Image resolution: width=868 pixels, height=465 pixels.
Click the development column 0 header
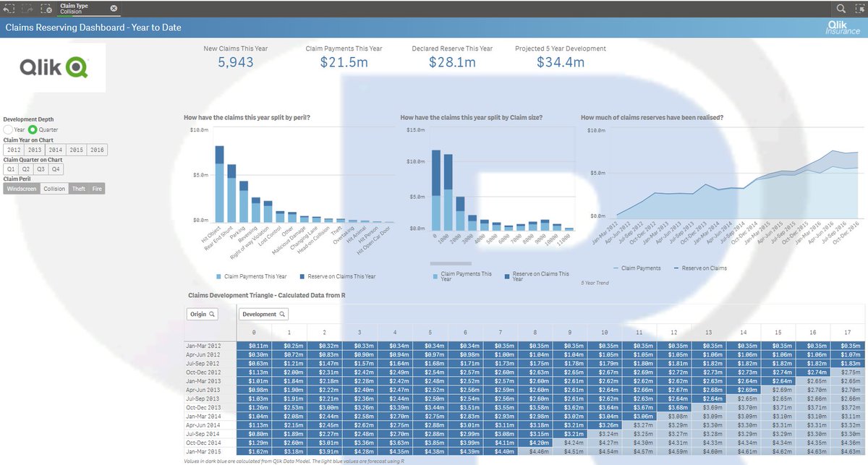point(254,334)
